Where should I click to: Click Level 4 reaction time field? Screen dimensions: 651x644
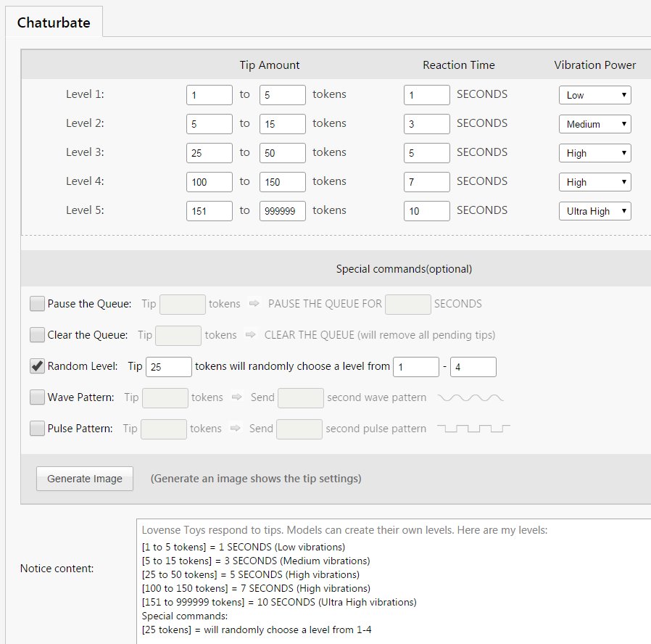[x=427, y=182]
